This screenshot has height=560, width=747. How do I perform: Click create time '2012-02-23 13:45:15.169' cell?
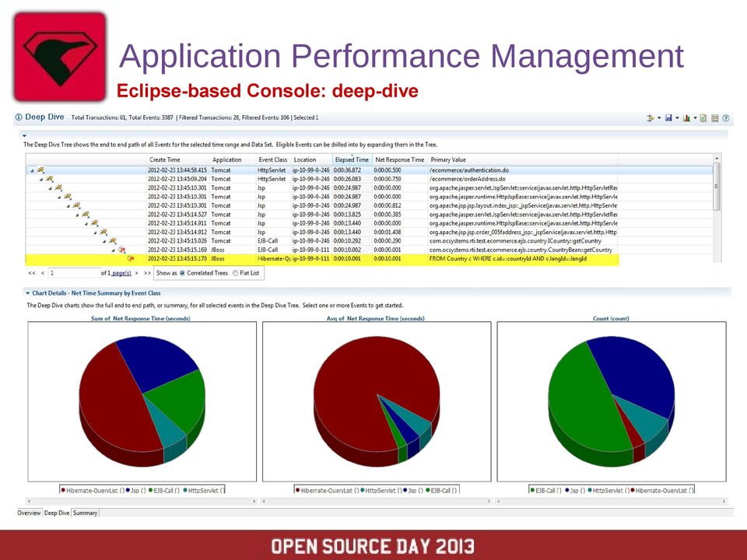177,250
